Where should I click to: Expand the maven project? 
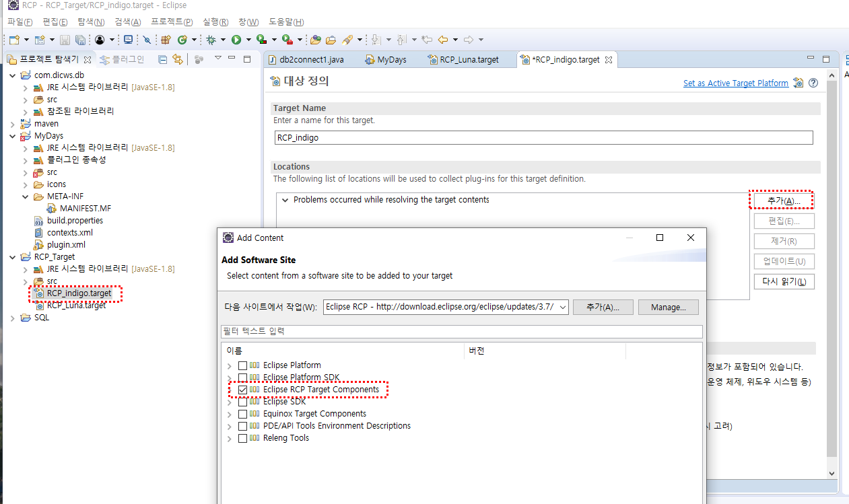pos(13,123)
